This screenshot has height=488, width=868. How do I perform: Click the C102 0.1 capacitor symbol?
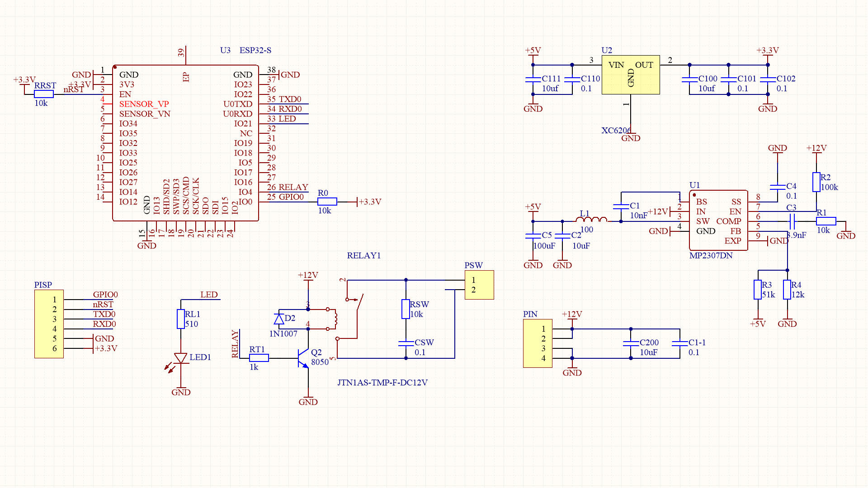(x=768, y=80)
